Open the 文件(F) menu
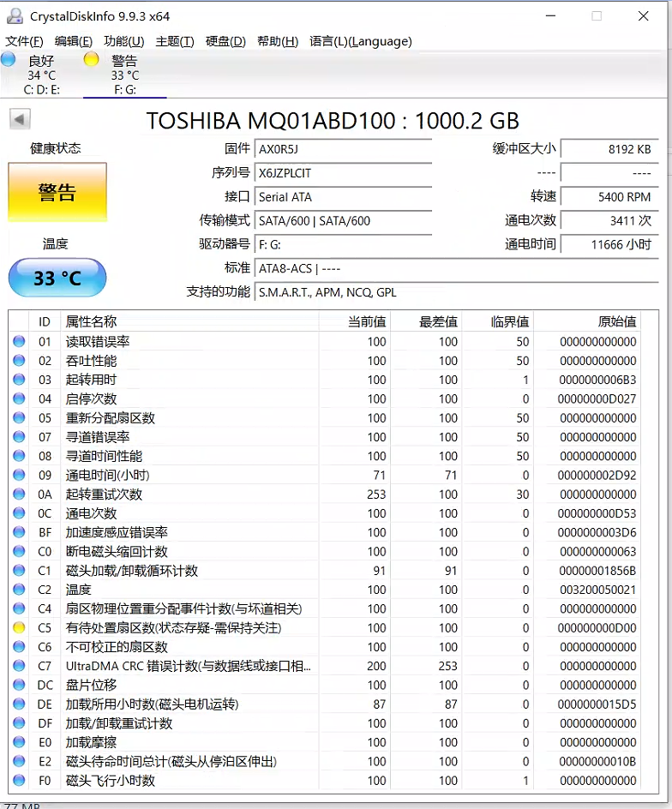Image resolution: width=672 pixels, height=809 pixels. (24, 41)
